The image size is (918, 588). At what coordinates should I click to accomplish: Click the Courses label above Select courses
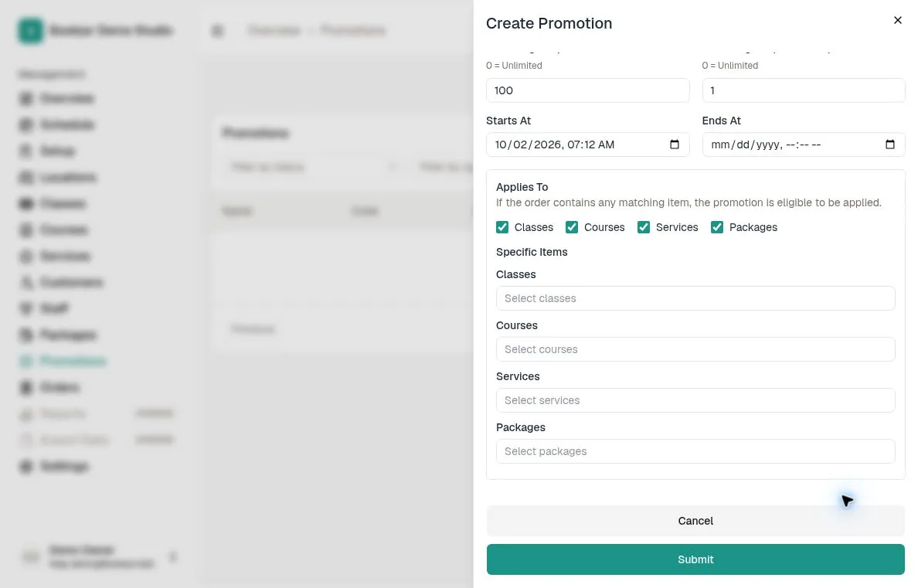pyautogui.click(x=516, y=325)
